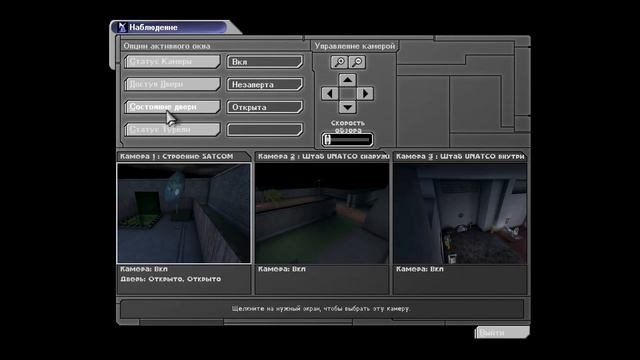Click 'Камера: Вкл' under Camera 1
This screenshot has height=360, width=640.
(144, 269)
